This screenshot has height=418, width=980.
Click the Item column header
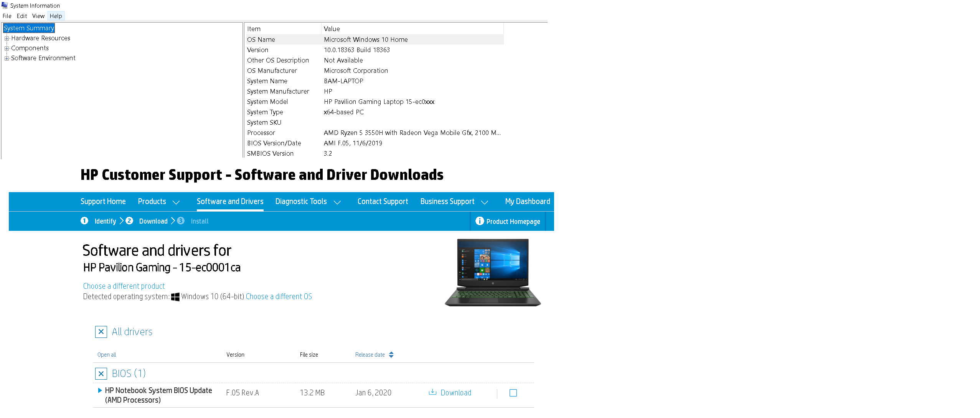[283, 29]
